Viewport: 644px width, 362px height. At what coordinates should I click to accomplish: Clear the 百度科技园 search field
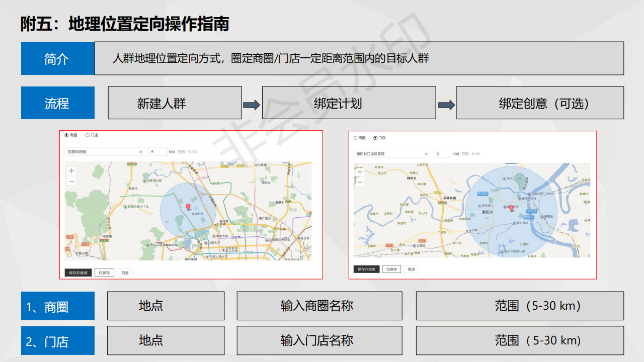(140, 151)
